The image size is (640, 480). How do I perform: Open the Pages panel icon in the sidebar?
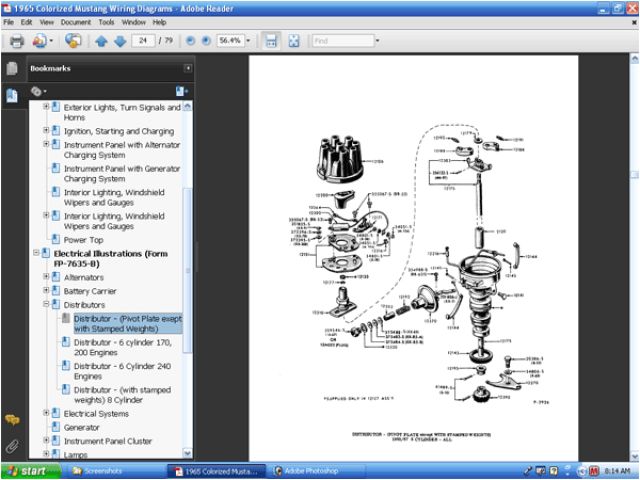(12, 69)
